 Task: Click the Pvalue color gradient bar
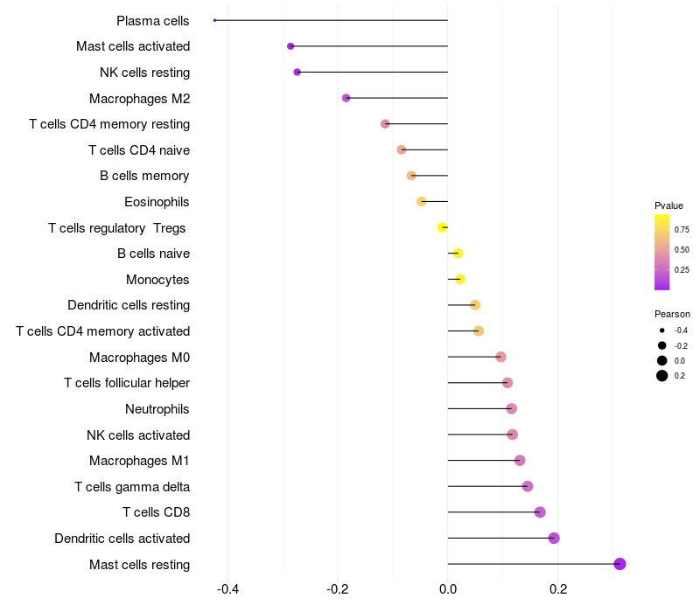(662, 252)
